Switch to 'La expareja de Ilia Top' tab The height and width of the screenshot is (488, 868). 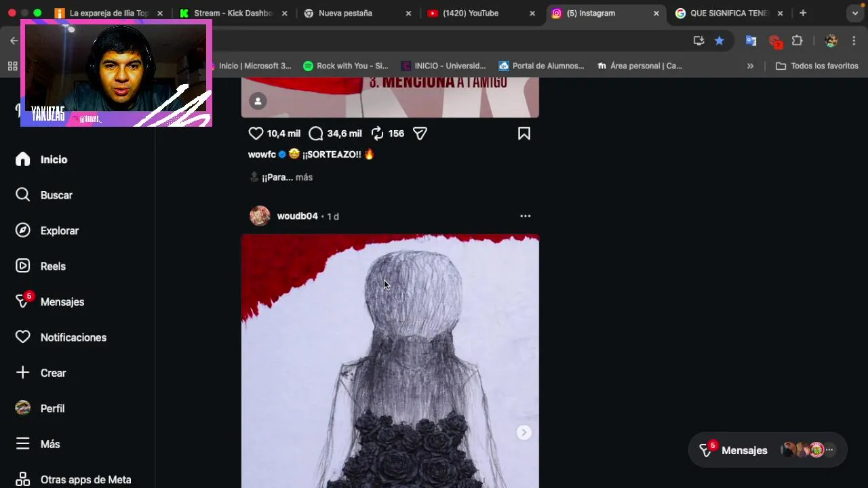pyautogui.click(x=108, y=13)
